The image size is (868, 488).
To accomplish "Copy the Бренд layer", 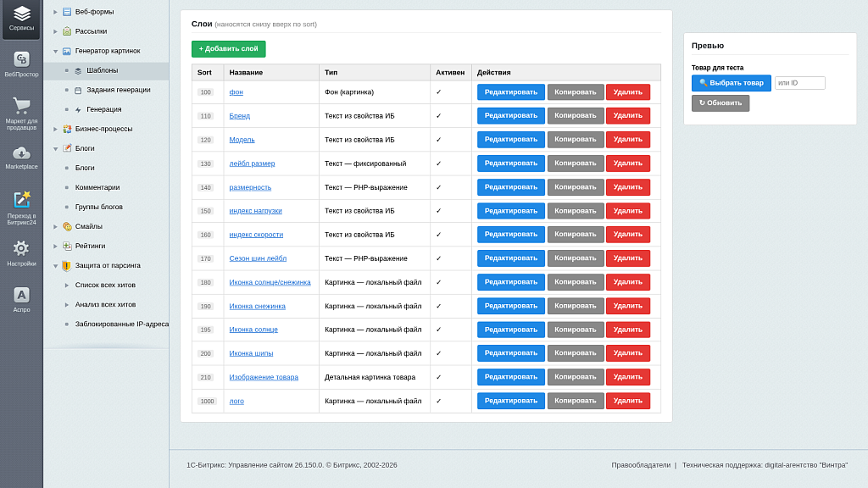I will 576,115.
